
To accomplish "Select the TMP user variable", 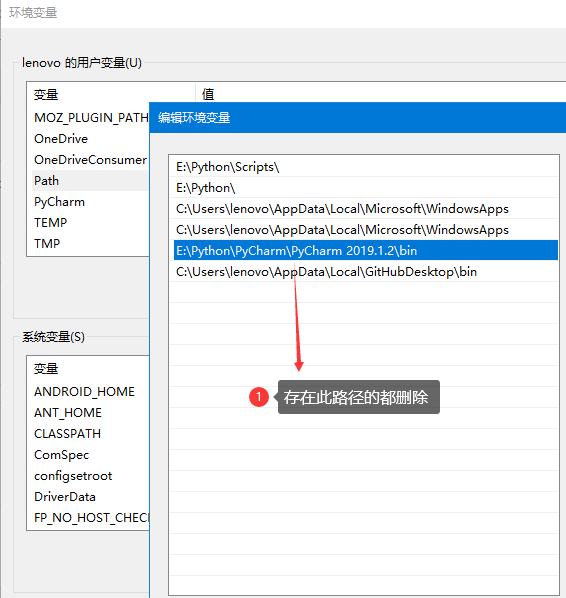I will click(x=47, y=243).
